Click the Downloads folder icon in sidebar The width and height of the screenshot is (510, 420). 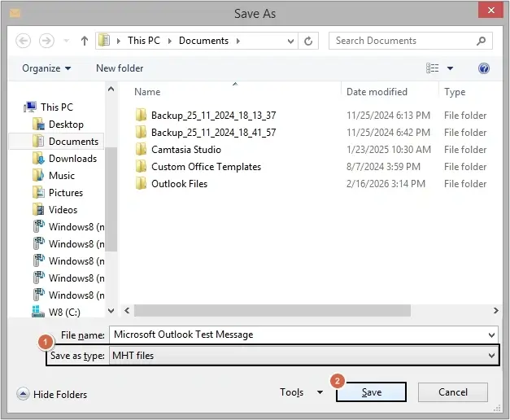39,159
